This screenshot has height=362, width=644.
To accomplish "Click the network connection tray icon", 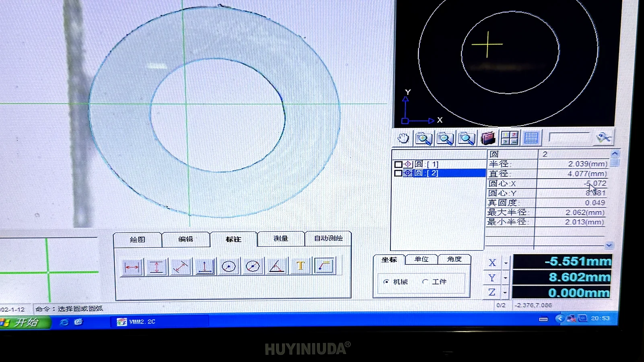I will point(571,319).
